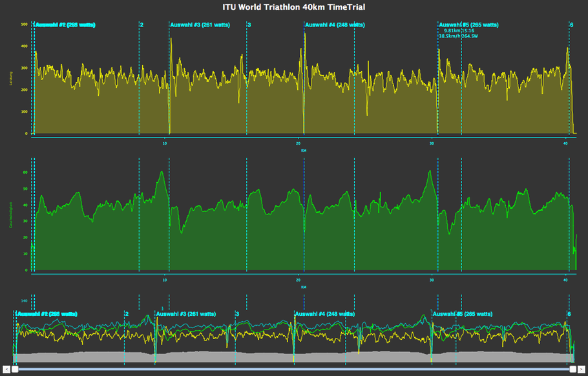This screenshot has height=376, width=588.
Task: Select 'Auswahl #4 (248 watts)' label in power chart
Action: tap(335, 25)
